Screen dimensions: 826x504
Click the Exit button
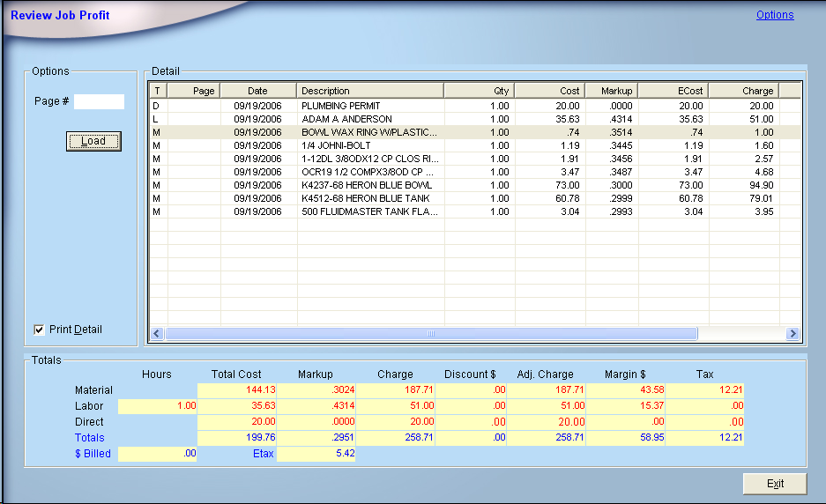(775, 484)
